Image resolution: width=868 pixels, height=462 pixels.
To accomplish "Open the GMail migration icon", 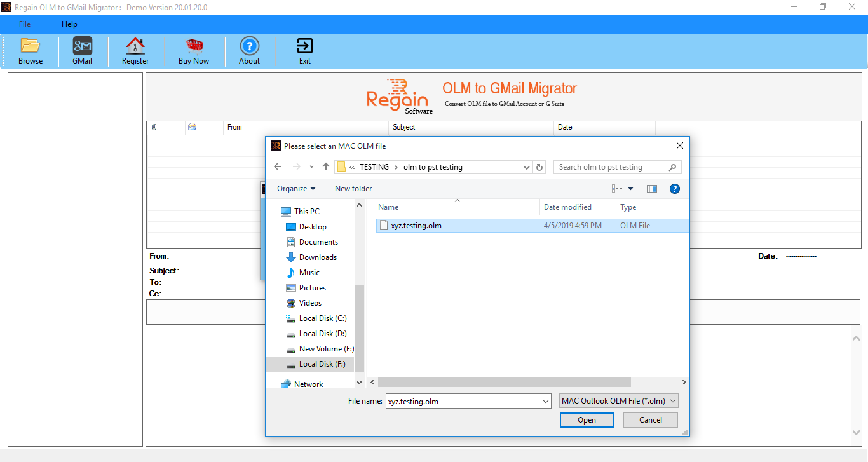I will [82, 50].
